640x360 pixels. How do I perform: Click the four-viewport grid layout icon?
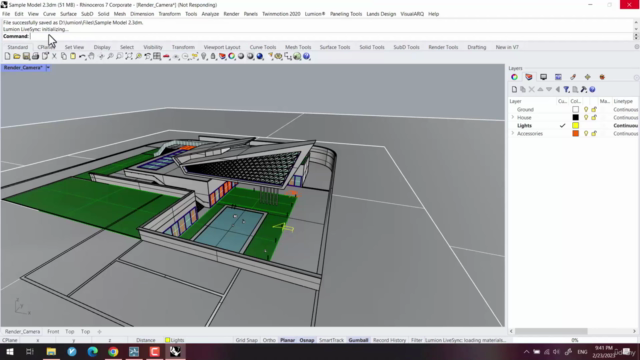pos(157,56)
